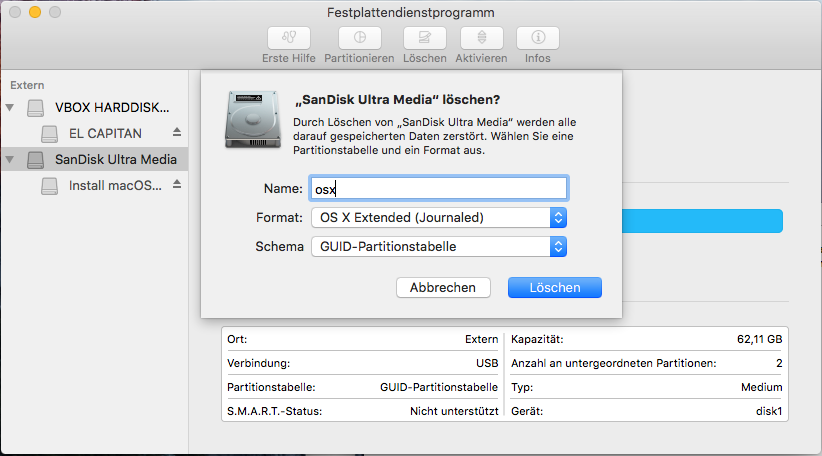Screen dimensions: 822x456
Task: Open the Infos toolbar icon
Action: click(x=538, y=38)
